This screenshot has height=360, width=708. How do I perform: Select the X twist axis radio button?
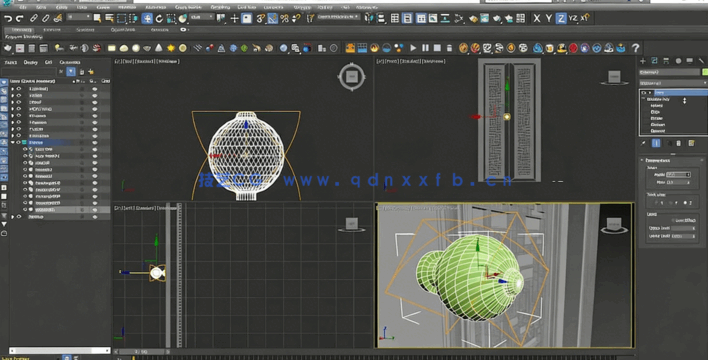coord(657,203)
